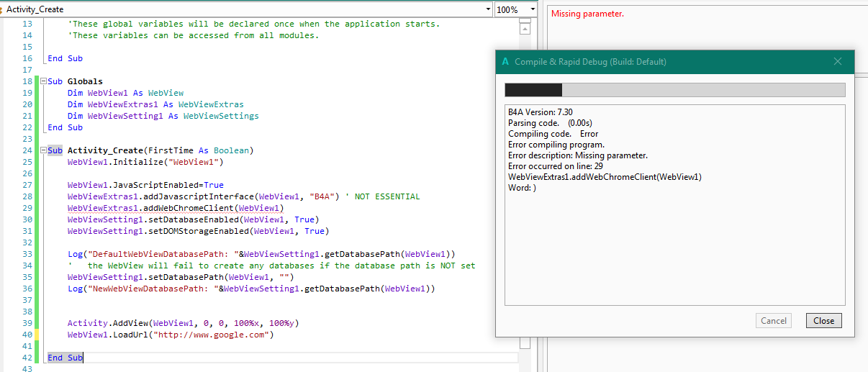The image size is (868, 372).
Task: Click the WebView1.LoadUrl google.com line
Action: coord(171,335)
